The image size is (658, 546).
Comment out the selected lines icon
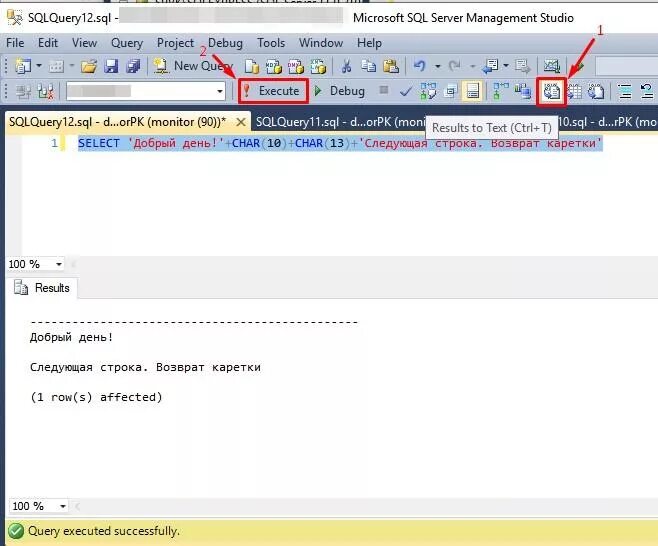[625, 91]
